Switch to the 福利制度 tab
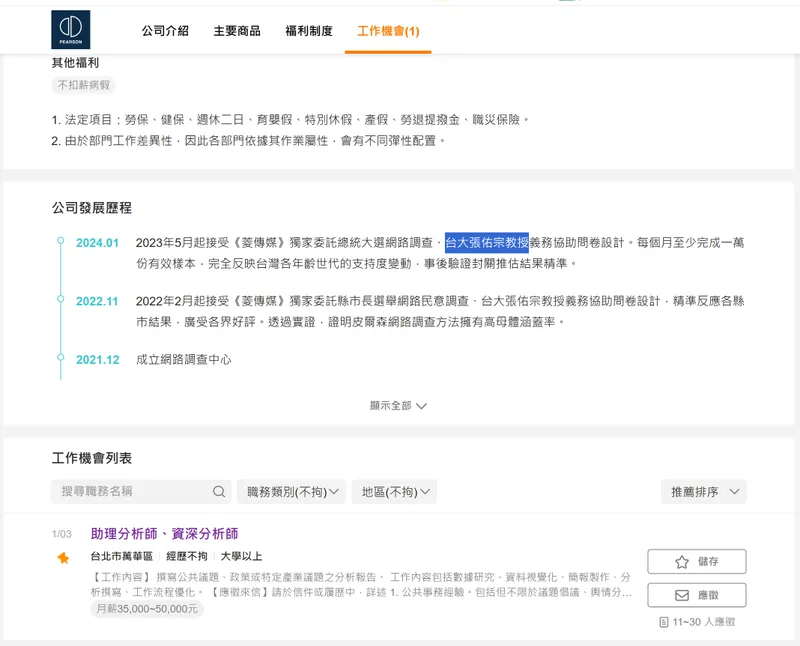Screen dimensions: 800x646 (x=309, y=31)
